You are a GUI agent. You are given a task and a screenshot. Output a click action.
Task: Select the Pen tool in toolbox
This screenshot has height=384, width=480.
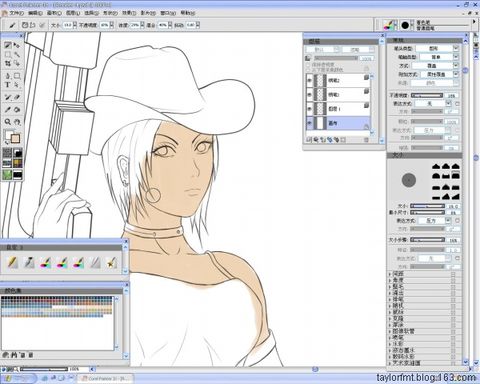[8, 76]
